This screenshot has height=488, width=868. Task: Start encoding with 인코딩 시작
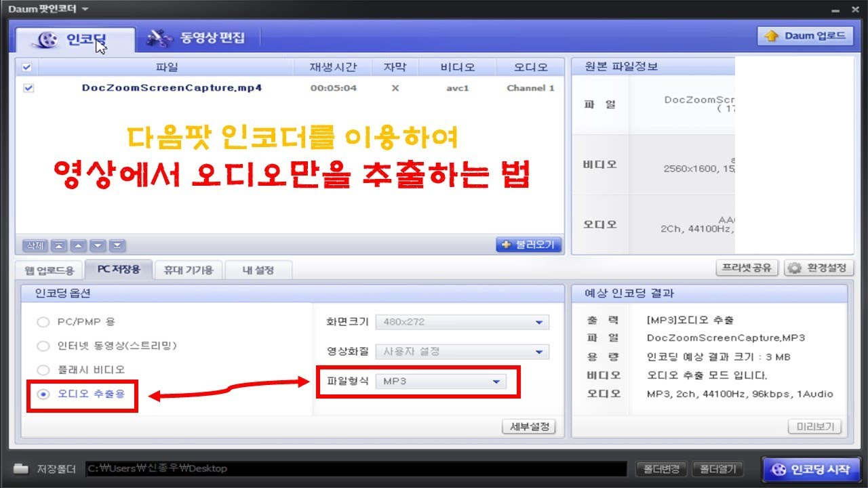tap(811, 468)
